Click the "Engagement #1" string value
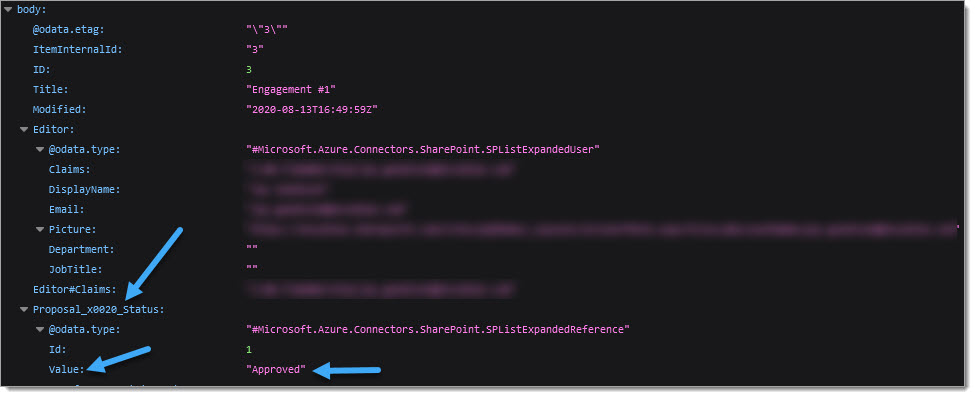 (291, 89)
